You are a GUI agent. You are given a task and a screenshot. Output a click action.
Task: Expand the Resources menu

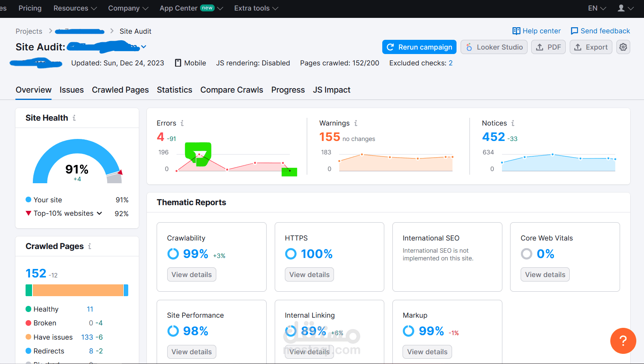coord(75,8)
